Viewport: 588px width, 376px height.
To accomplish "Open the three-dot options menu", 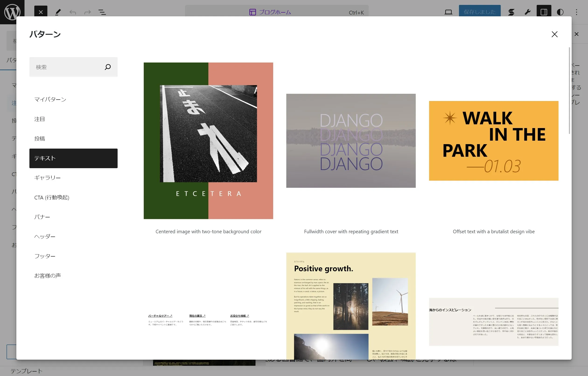I will [x=576, y=12].
